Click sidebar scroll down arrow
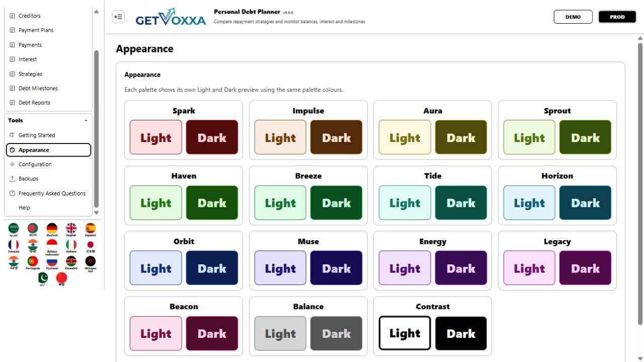 (x=97, y=213)
